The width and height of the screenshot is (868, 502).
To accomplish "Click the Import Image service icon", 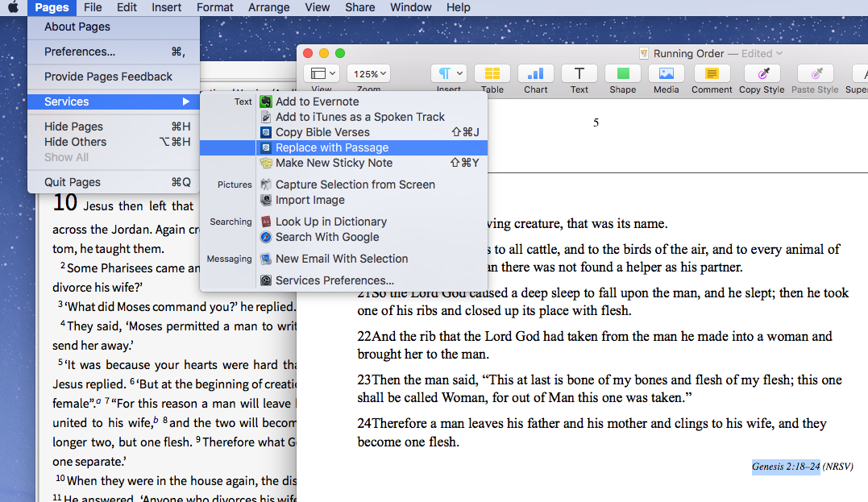I will [x=266, y=200].
